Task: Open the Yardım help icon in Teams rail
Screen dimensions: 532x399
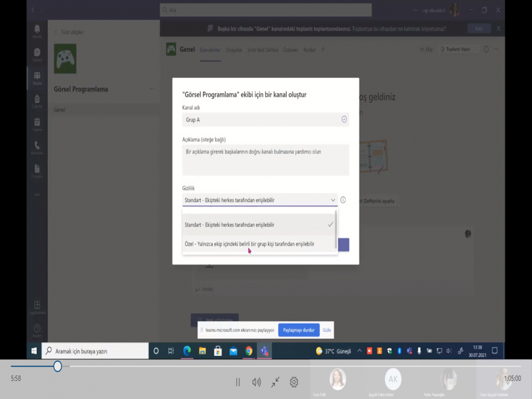Action: 37,330
